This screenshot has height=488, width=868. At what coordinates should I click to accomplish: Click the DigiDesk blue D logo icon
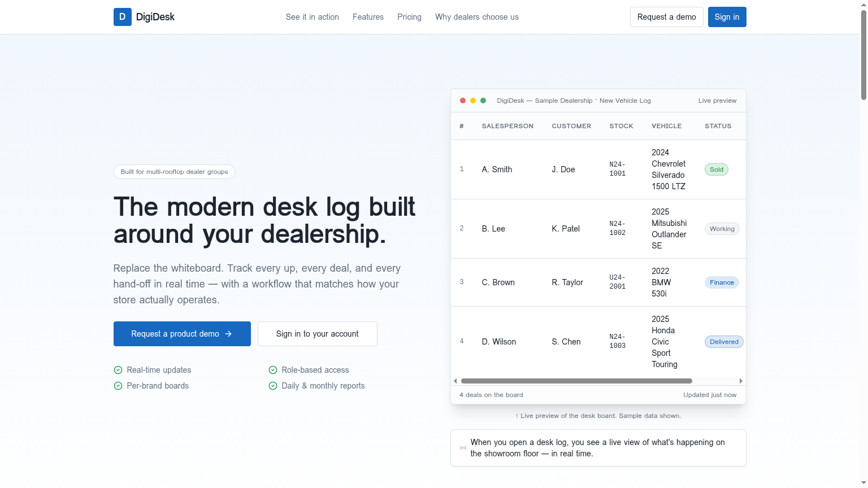[123, 17]
